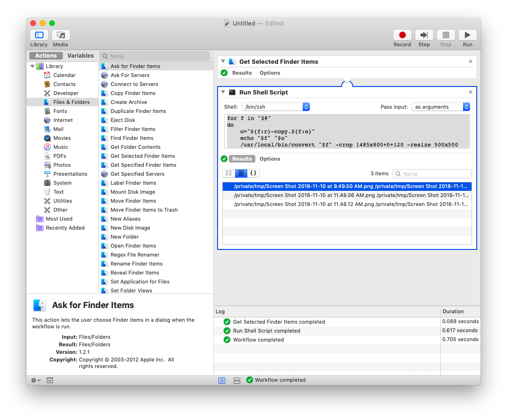Show the log view in bottom bar
The image size is (507, 420).
(x=222, y=380)
